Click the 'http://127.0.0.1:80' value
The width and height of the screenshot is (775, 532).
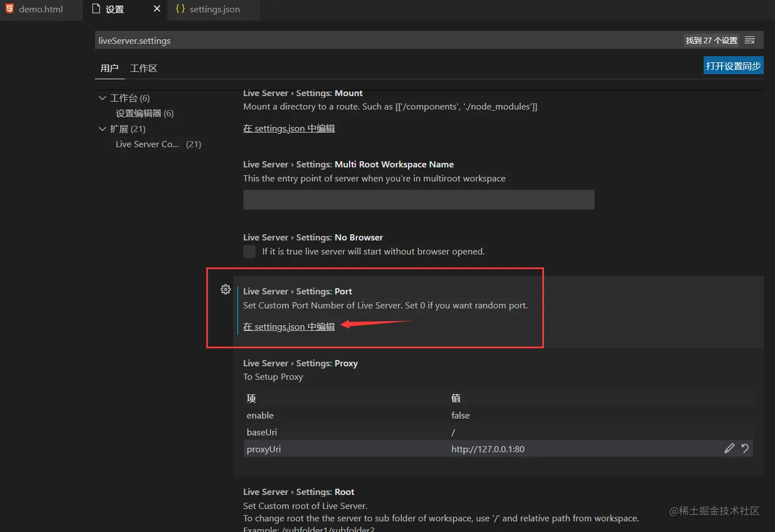[x=488, y=449]
